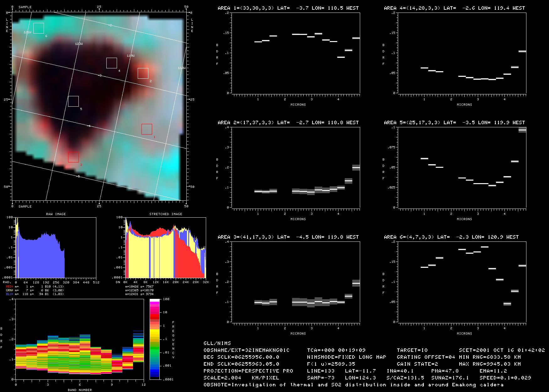This screenshot has width=549, height=392.
Task: Click the Area 5 box in dark caldera
Action: click(73, 101)
